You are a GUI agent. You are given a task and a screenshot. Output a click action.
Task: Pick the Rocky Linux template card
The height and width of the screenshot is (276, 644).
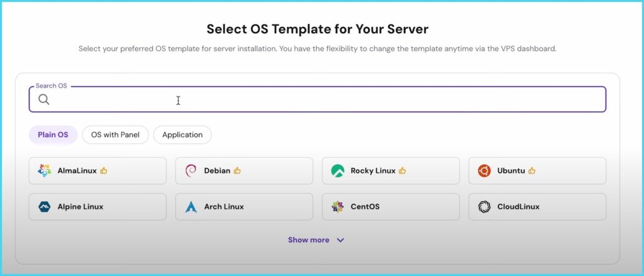pos(391,170)
